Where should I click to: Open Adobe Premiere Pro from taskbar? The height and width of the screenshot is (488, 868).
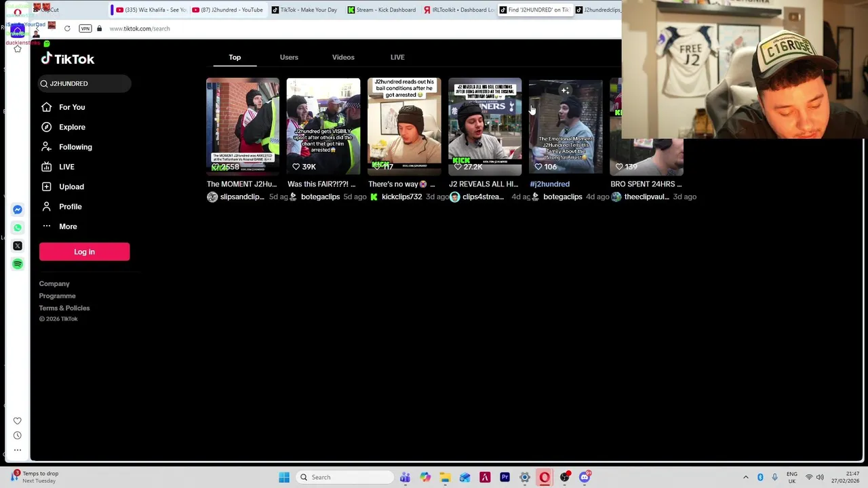pyautogui.click(x=505, y=477)
